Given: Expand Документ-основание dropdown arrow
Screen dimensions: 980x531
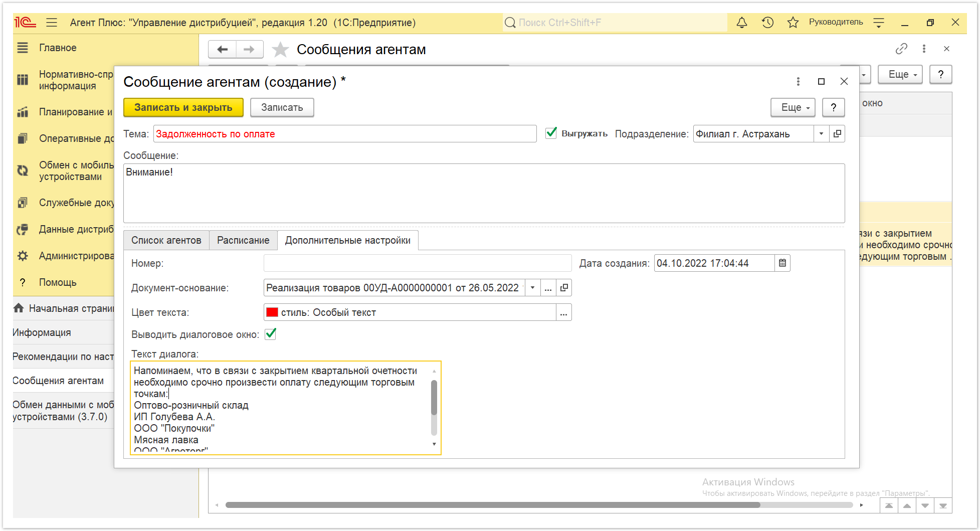Looking at the screenshot, I should point(533,288).
